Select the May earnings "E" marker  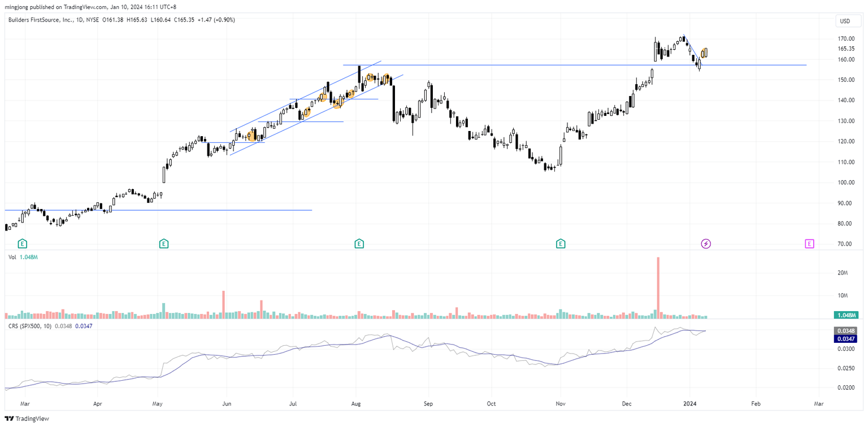tap(163, 244)
